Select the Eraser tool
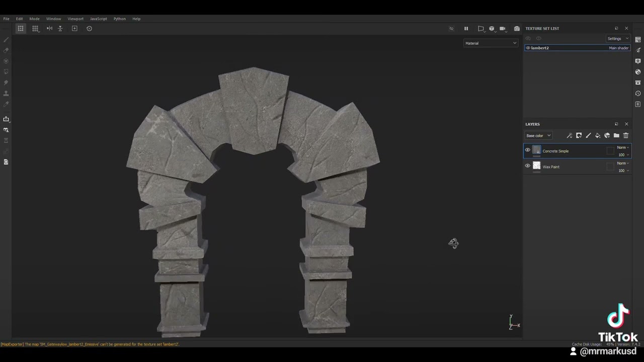 6,50
